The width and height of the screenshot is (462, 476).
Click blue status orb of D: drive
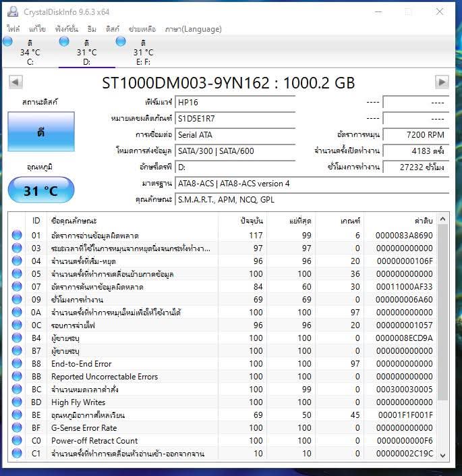coord(64,41)
